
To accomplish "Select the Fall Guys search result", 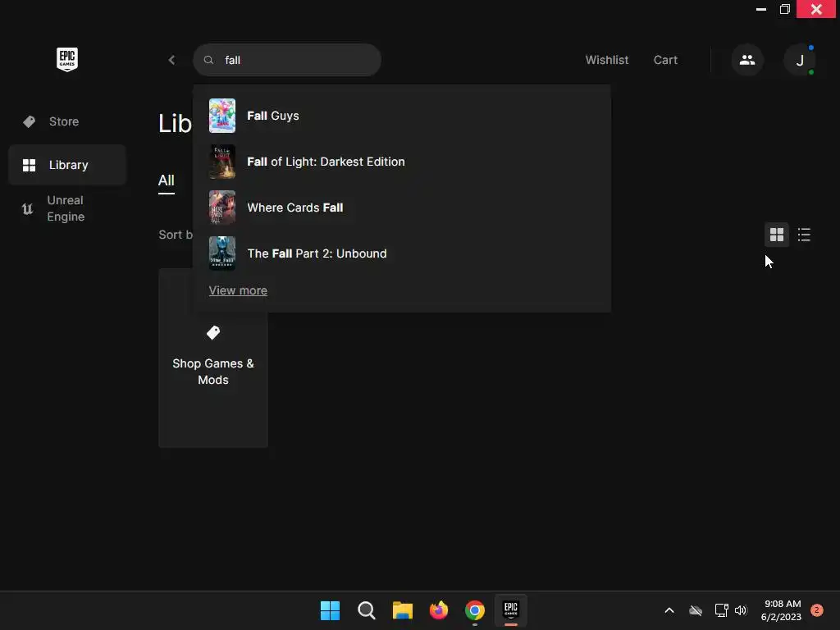I will click(402, 116).
